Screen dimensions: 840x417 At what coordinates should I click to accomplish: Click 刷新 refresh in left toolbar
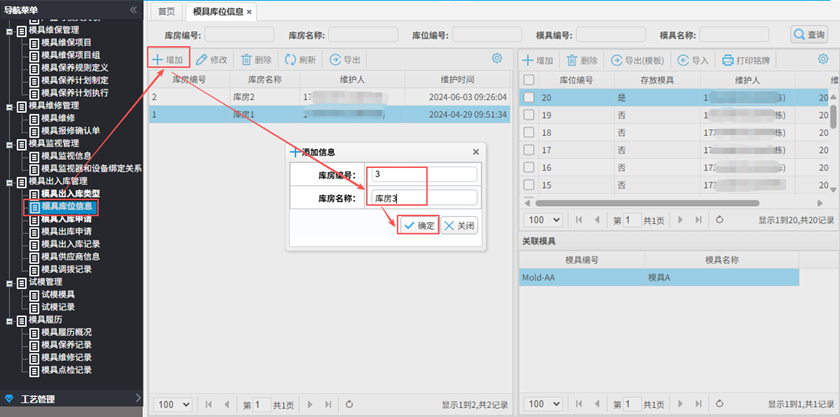pyautogui.click(x=300, y=60)
